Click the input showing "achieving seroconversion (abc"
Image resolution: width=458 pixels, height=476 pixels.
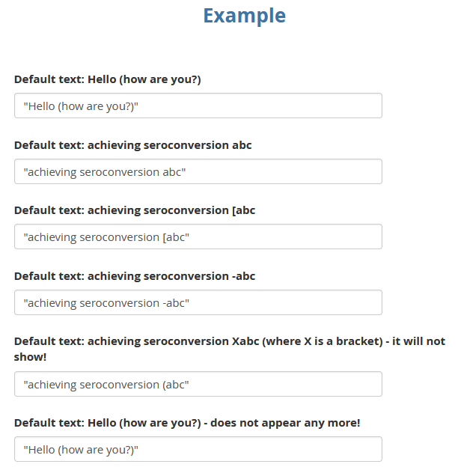pos(198,384)
